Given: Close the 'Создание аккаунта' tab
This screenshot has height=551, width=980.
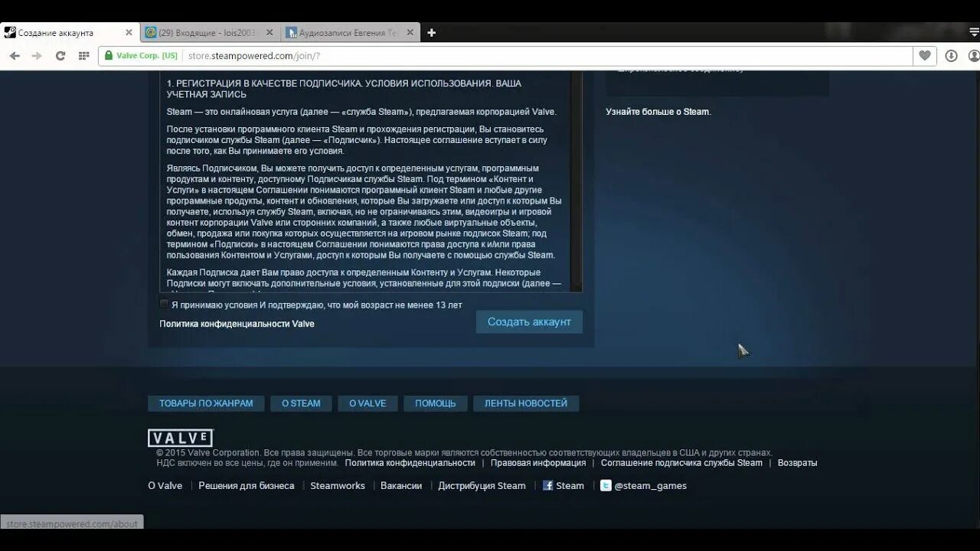Looking at the screenshot, I should (x=129, y=33).
